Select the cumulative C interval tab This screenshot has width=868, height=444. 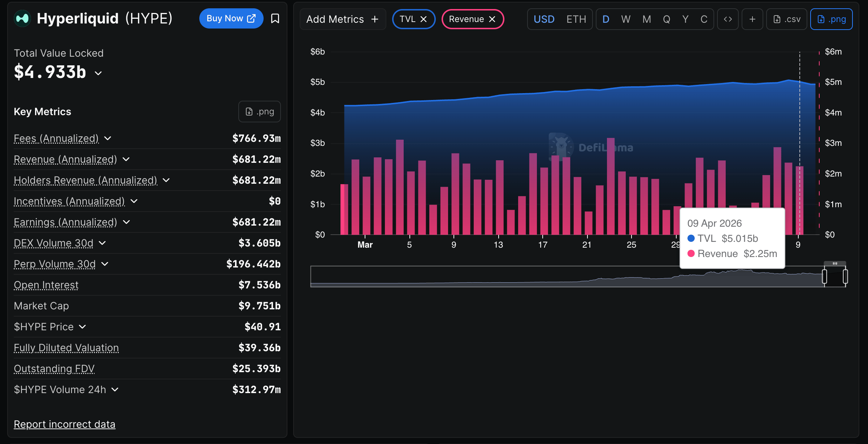(x=704, y=19)
